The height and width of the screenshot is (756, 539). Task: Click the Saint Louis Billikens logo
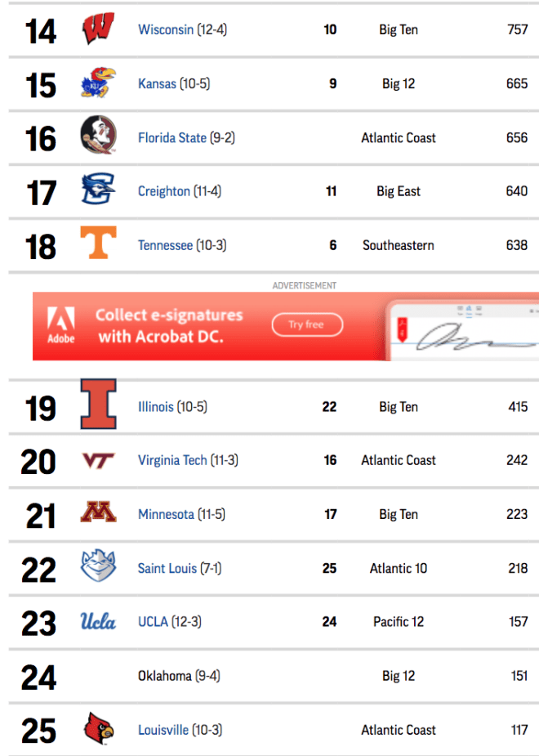[x=98, y=566]
